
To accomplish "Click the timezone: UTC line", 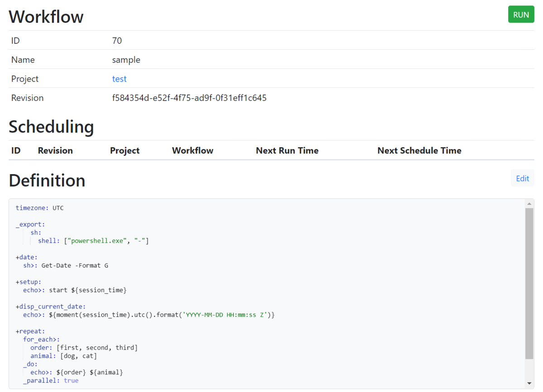I will pyautogui.click(x=40, y=208).
